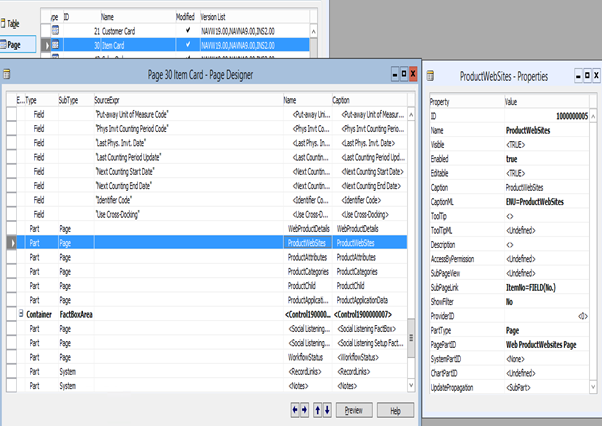The image size is (602, 426).
Task: Select the 'Put-away Unit of Measure Code' field
Action: coord(212,114)
